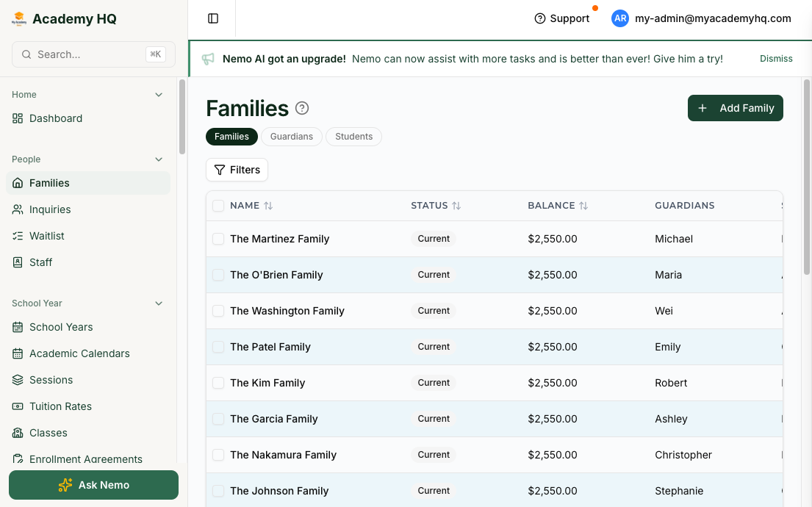Open The Martinez Family name
The height and width of the screenshot is (507, 812).
[x=280, y=239]
